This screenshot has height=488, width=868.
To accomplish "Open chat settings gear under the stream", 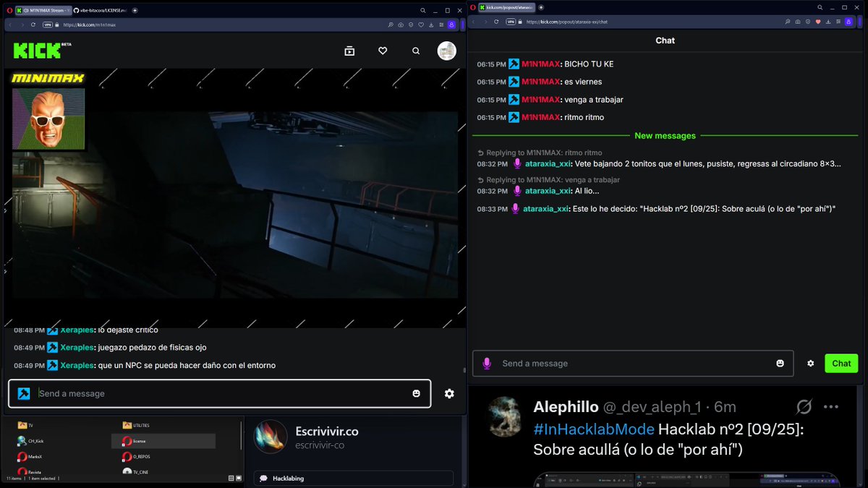I will [449, 393].
